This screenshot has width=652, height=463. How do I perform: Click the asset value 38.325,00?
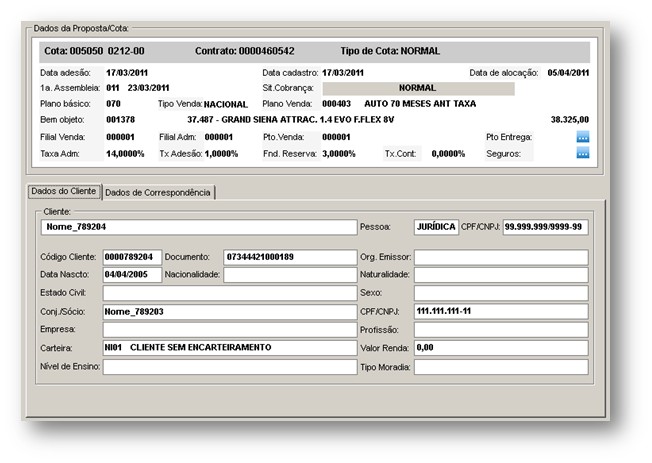click(570, 120)
